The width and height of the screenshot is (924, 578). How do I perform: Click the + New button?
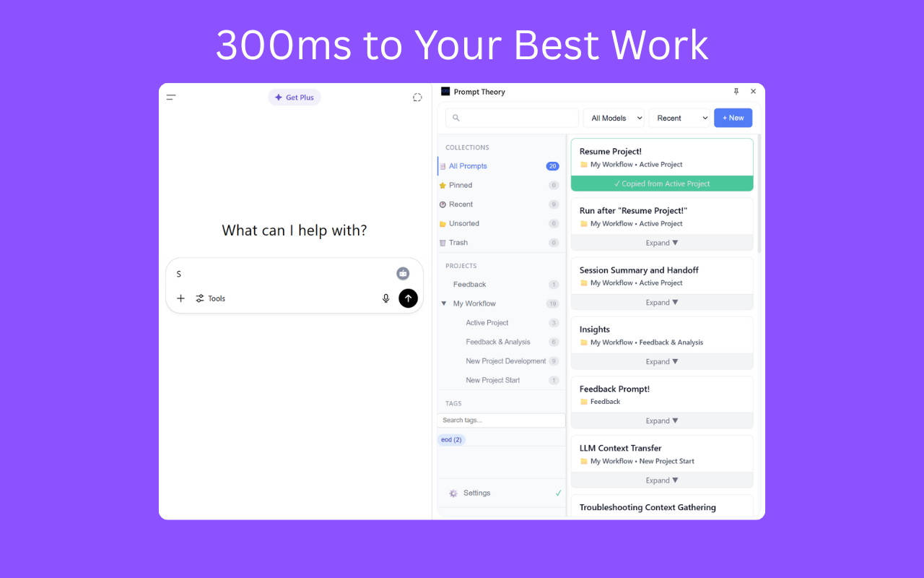point(733,117)
